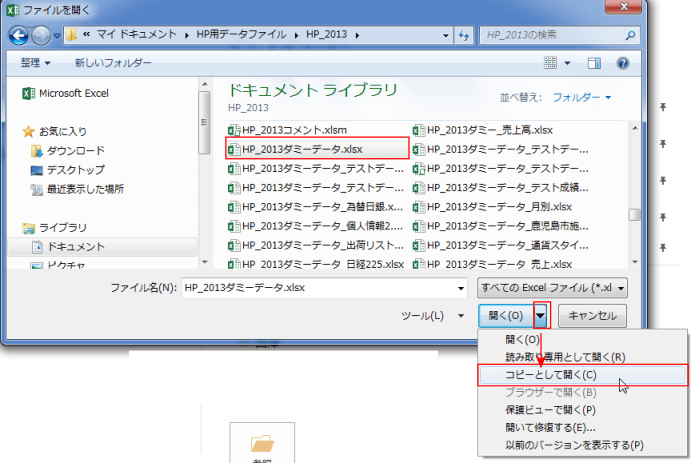The image size is (691, 463).
Task: Click Excel icon of HP_2013ダミーデータ_月別.xlsx
Action: pos(418,207)
